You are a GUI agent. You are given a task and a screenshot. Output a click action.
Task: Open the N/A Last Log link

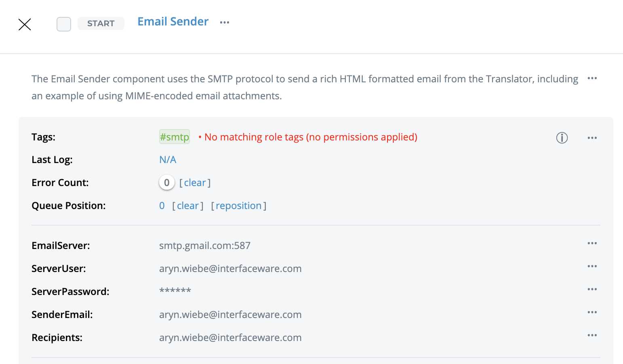168,160
